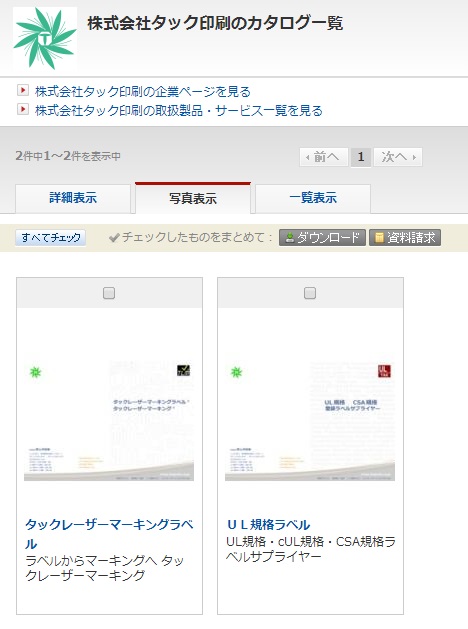
Task: Tick checkbox above タックレーザーマーキングラベル catalog
Action: tap(109, 293)
